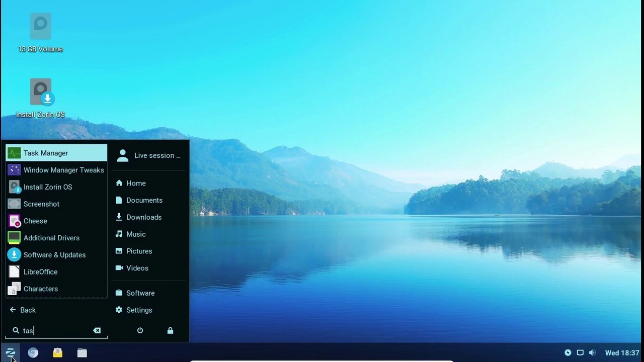
Task: Open the Home folder
Action: [148, 184]
